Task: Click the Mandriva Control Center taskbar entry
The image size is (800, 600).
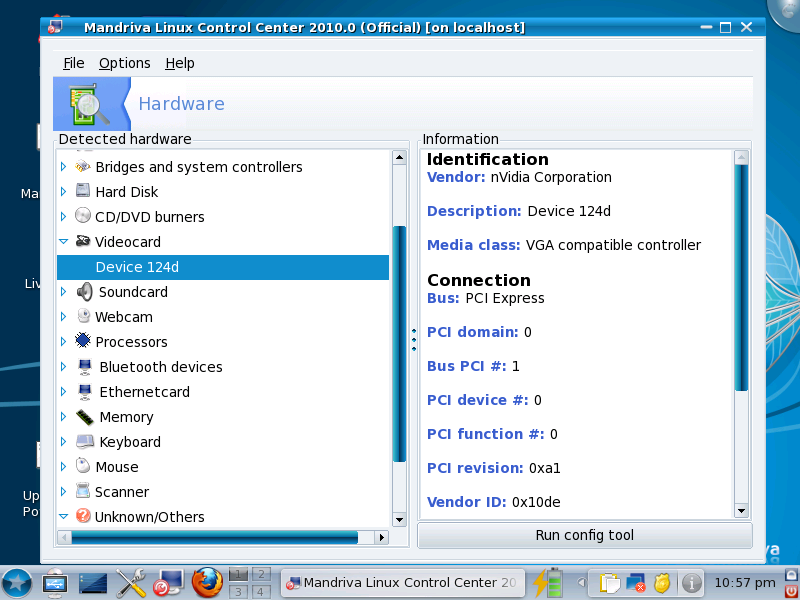Action: (403, 583)
